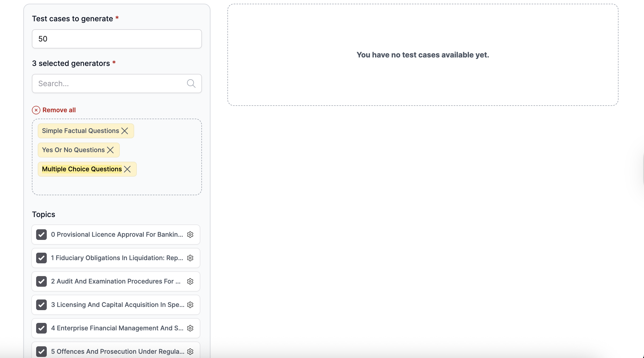Click the magnifier icon in the search field
The height and width of the screenshot is (358, 644).
coord(191,84)
